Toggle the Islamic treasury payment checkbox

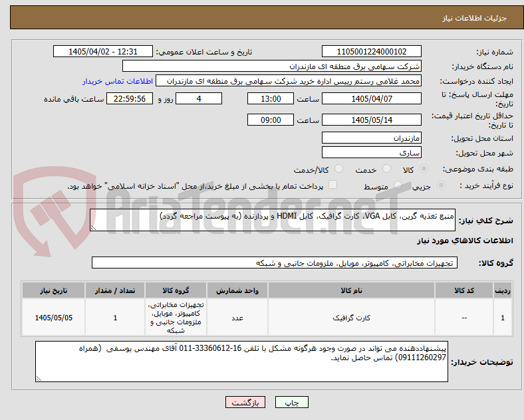pos(333,185)
